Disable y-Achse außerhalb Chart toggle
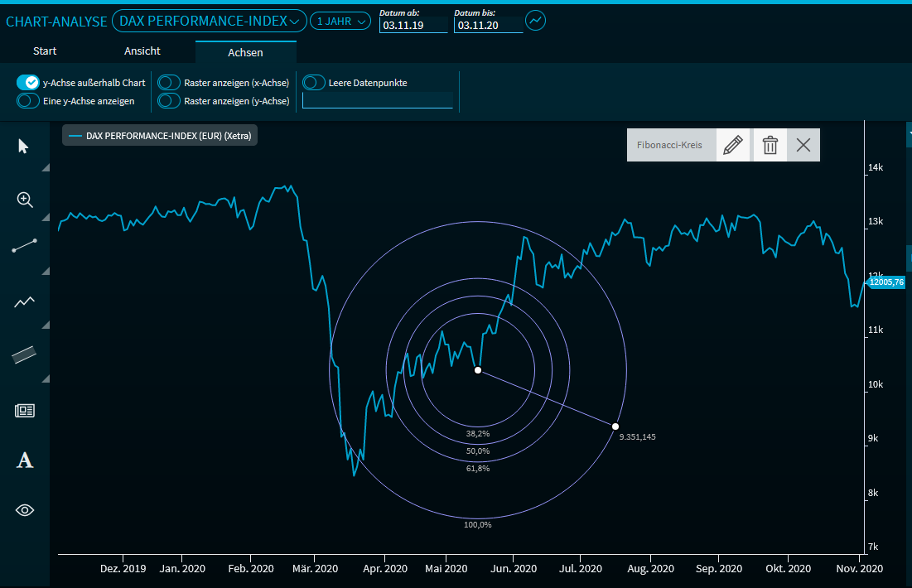 (x=28, y=83)
